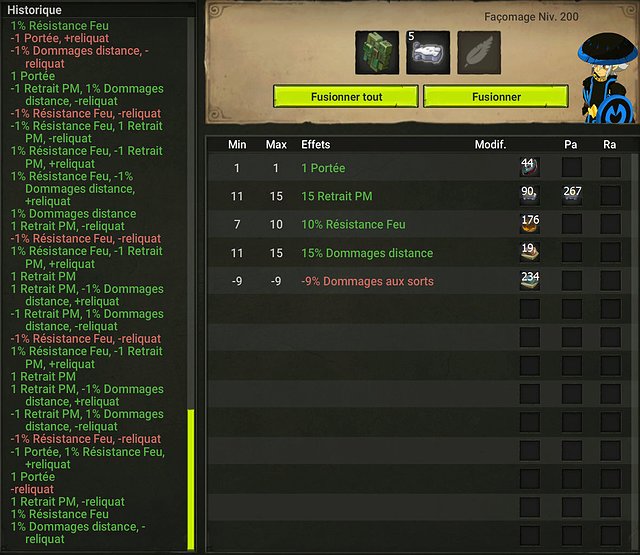Apply the Résistance Feu rune 176
The height and width of the screenshot is (555, 640).
point(530,224)
